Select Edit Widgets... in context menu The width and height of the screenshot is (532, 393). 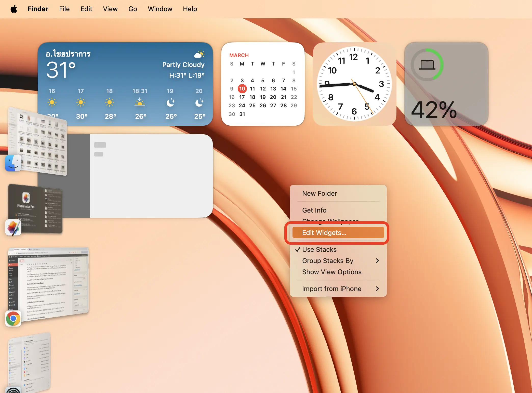click(324, 233)
